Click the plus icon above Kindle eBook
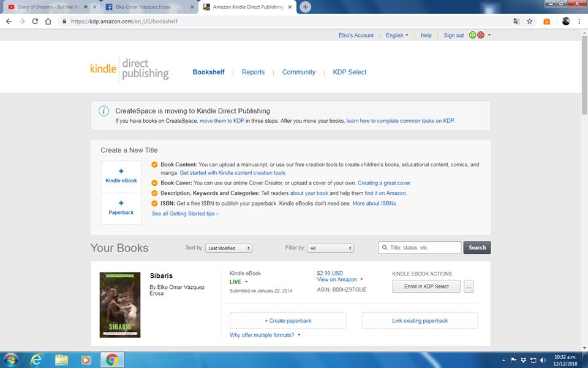The width and height of the screenshot is (588, 368). click(121, 172)
